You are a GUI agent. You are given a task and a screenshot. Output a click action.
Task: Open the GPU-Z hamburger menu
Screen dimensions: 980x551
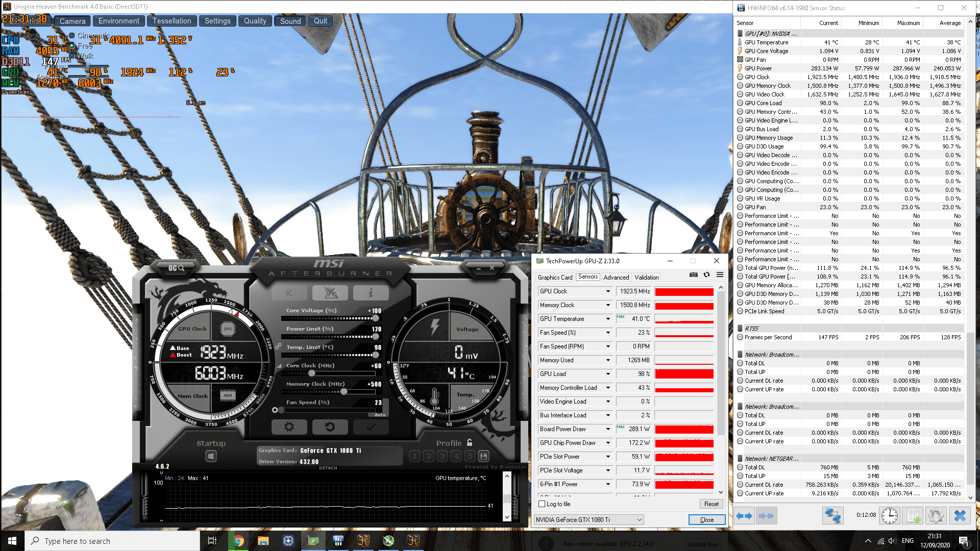pyautogui.click(x=720, y=274)
